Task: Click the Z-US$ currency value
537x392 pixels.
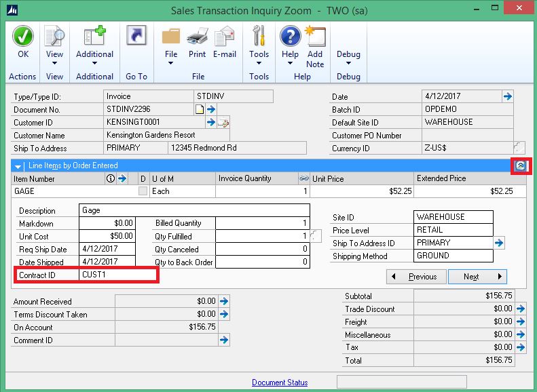Action: (x=435, y=148)
